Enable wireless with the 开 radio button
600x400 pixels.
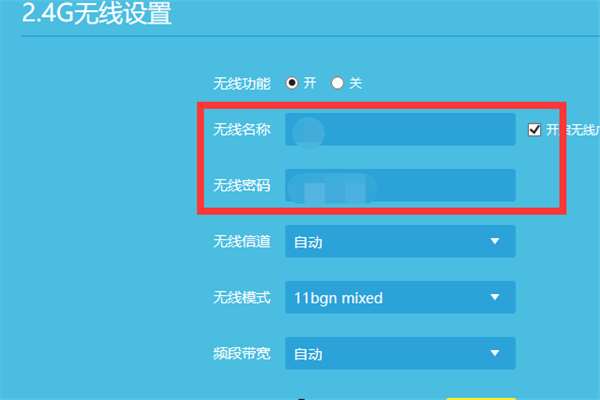[292, 83]
